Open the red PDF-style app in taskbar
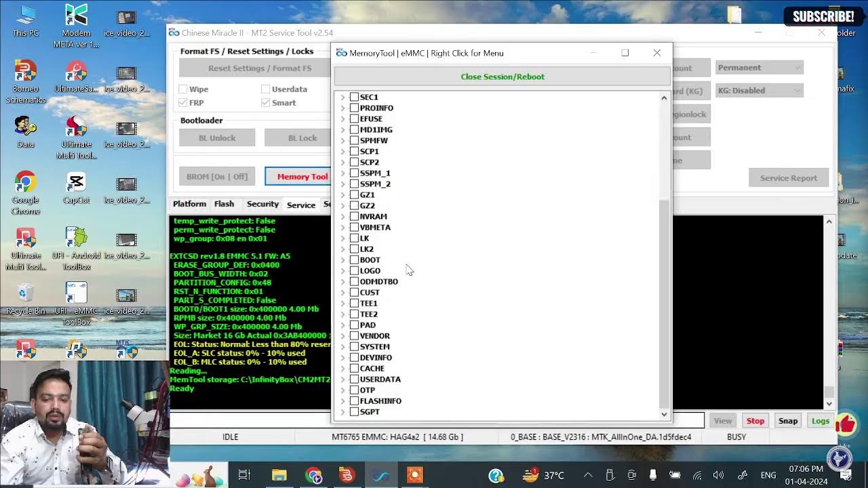 (347, 475)
